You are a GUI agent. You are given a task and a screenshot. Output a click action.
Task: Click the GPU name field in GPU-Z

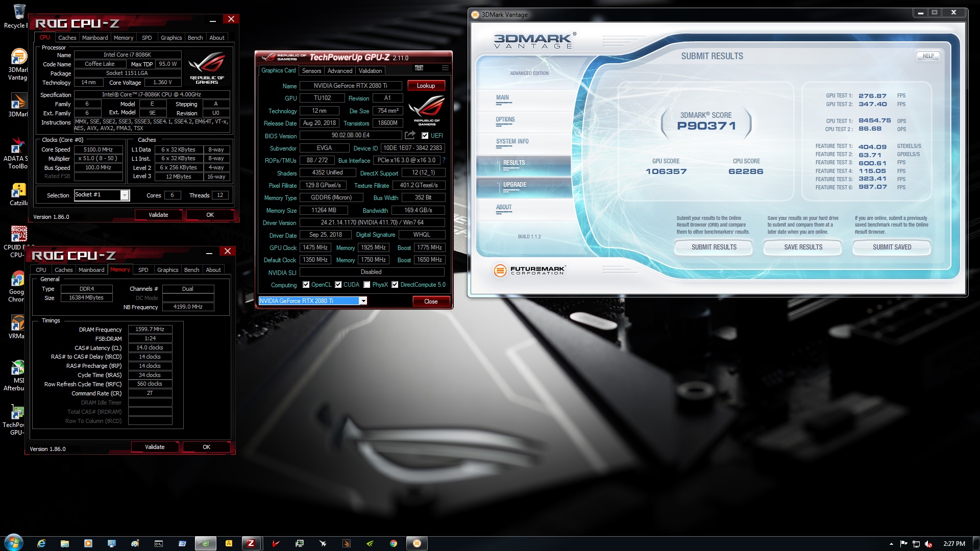350,86
